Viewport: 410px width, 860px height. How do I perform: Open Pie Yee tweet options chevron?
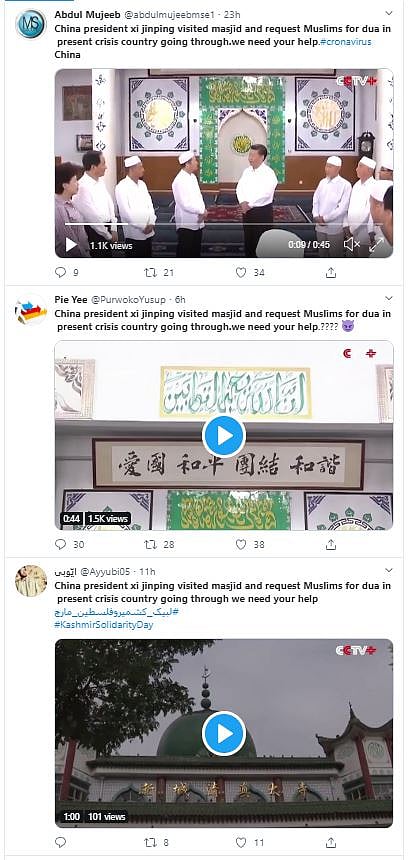tap(389, 298)
